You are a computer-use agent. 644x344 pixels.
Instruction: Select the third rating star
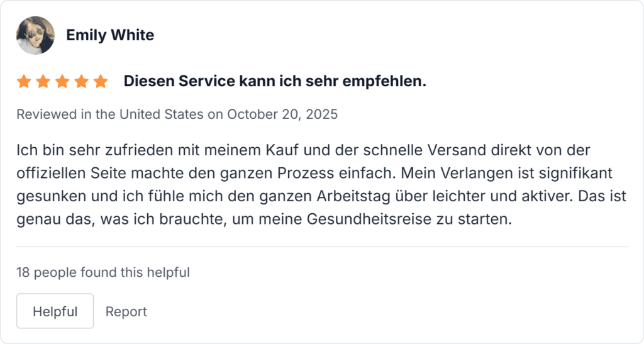coord(62,82)
